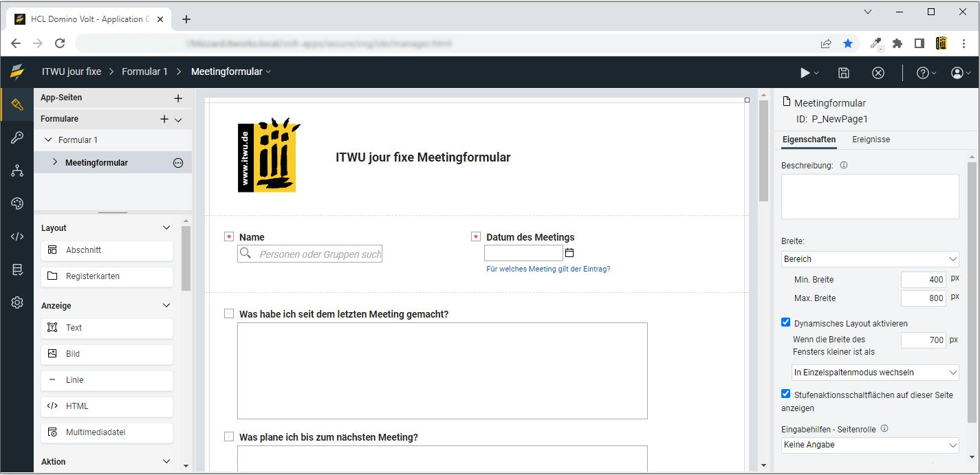
Task: Click the required marker beside Name
Action: [229, 236]
